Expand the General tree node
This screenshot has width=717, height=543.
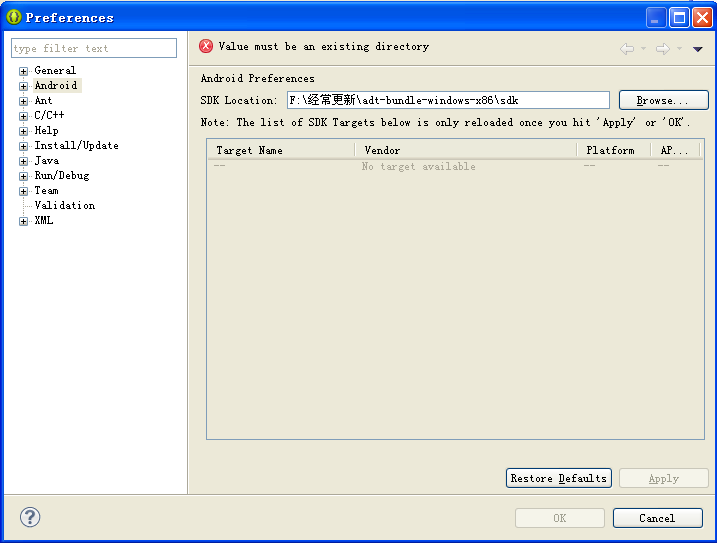tap(23, 71)
